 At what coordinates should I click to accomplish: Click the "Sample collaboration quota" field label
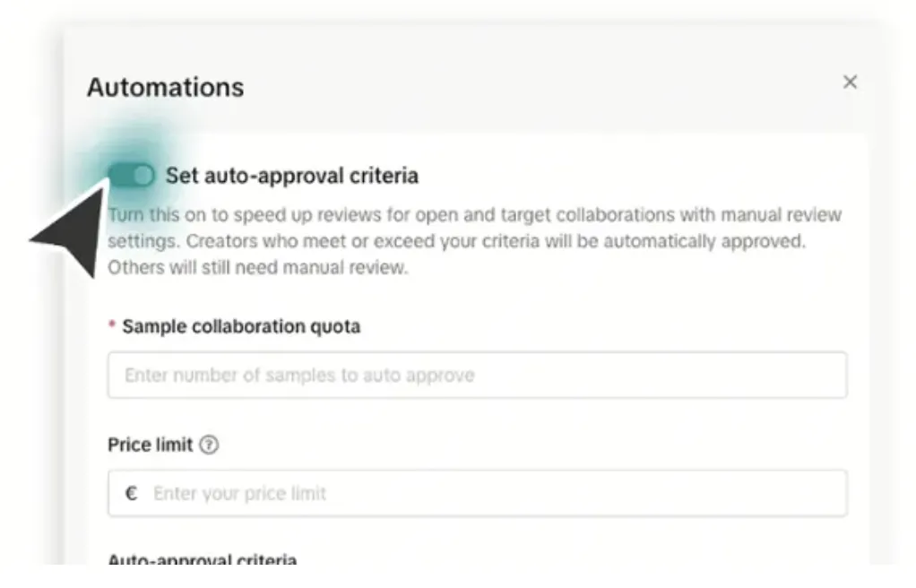pos(241,326)
